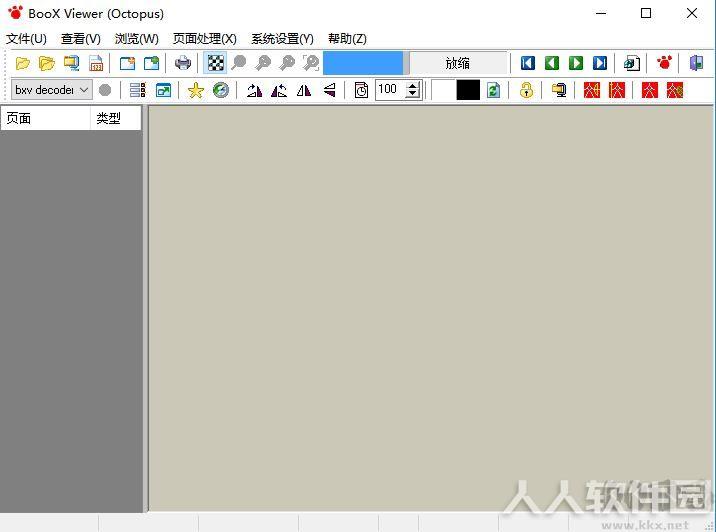
Task: Click the document with 123 page-number icon
Action: click(96, 63)
